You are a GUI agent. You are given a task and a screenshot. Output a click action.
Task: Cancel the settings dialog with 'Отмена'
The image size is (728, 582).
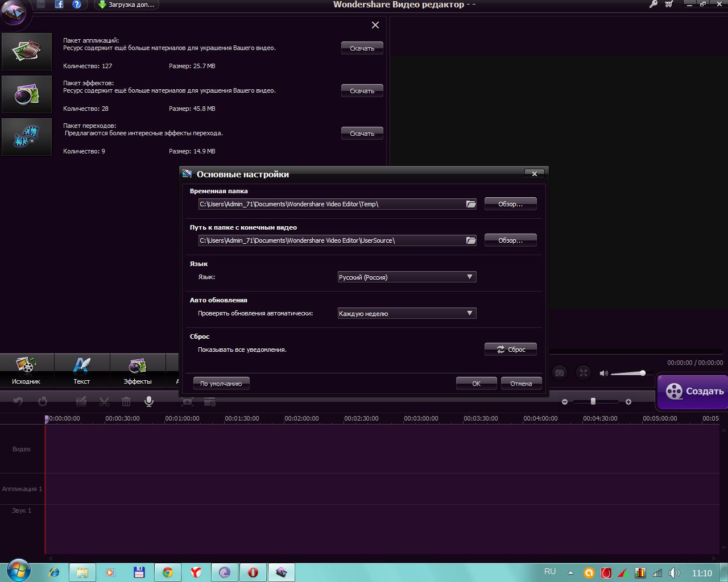pyautogui.click(x=521, y=384)
